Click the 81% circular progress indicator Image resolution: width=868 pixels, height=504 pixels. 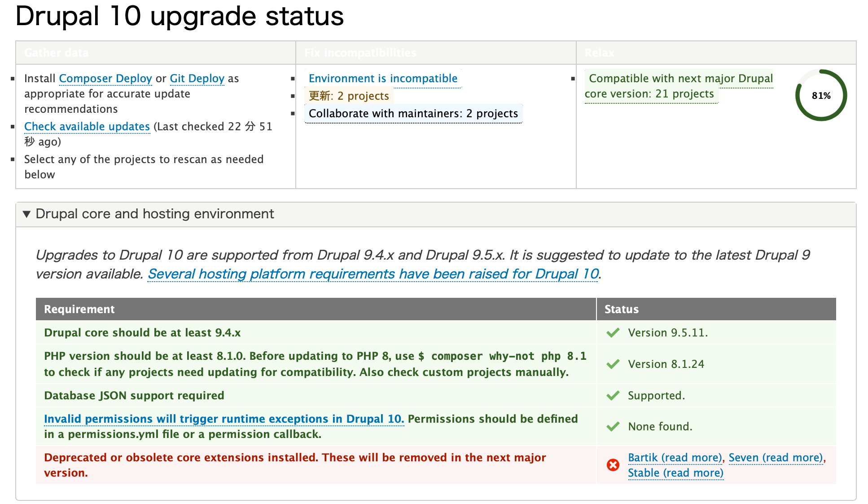point(820,95)
